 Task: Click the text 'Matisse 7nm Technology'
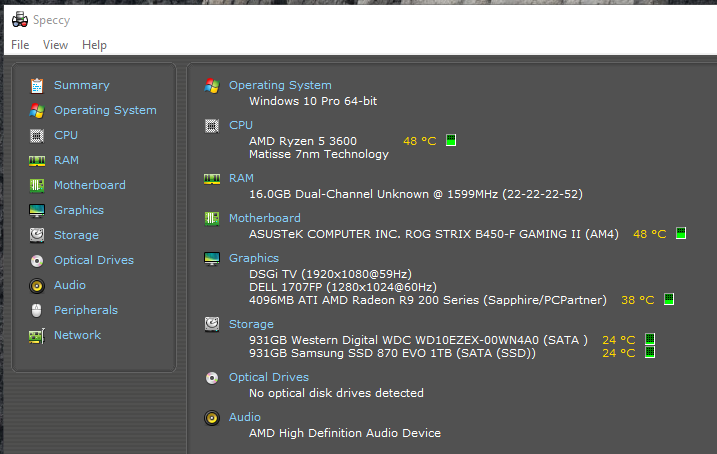pyautogui.click(x=319, y=154)
